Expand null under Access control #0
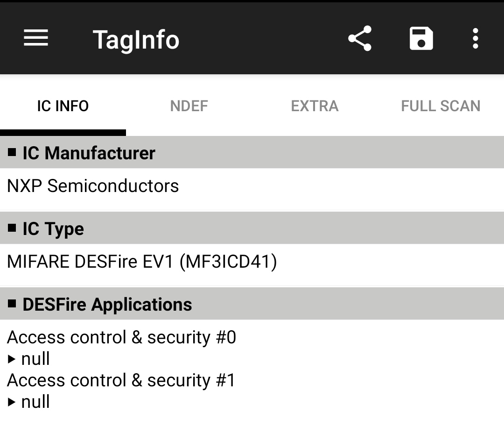Viewport: 504px width, 441px height. 29,359
